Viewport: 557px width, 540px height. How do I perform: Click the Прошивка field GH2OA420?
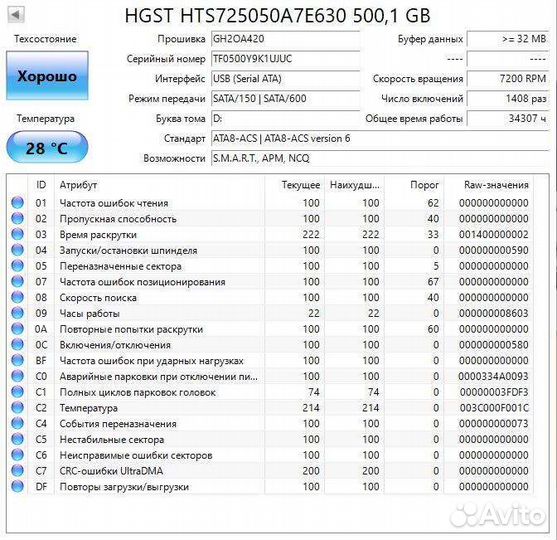coord(285,39)
